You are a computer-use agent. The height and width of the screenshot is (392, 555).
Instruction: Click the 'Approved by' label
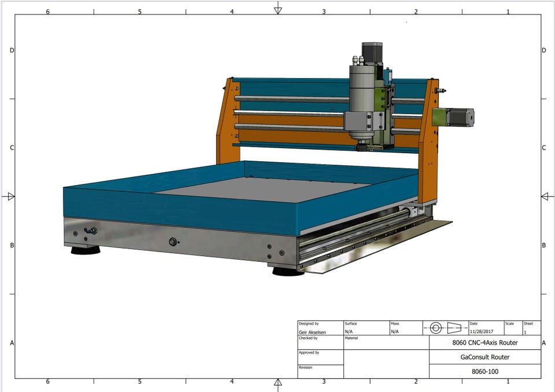pyautogui.click(x=309, y=353)
